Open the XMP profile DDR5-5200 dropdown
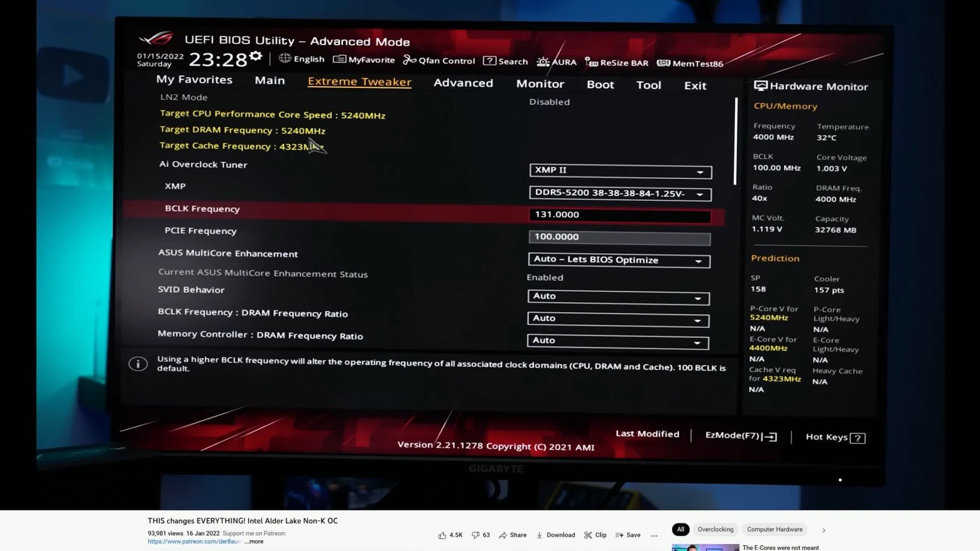Image resolution: width=980 pixels, height=551 pixels. pyautogui.click(x=620, y=194)
